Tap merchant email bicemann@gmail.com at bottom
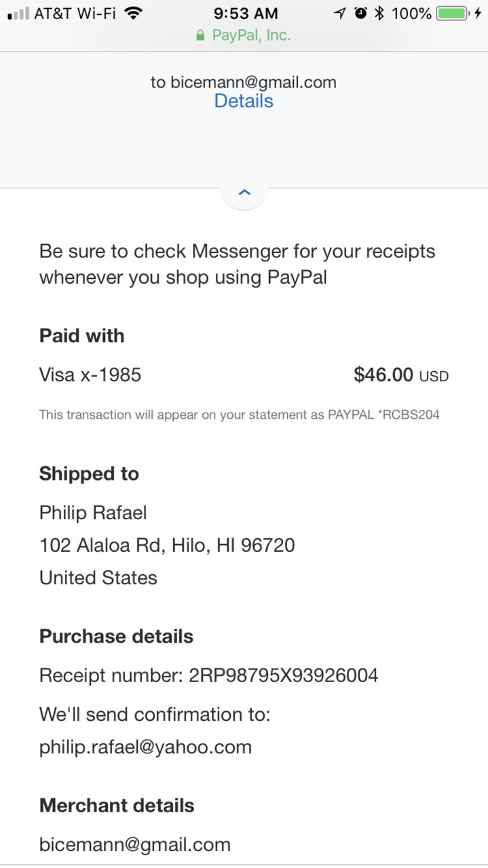The height and width of the screenshot is (868, 488). pyautogui.click(x=135, y=844)
